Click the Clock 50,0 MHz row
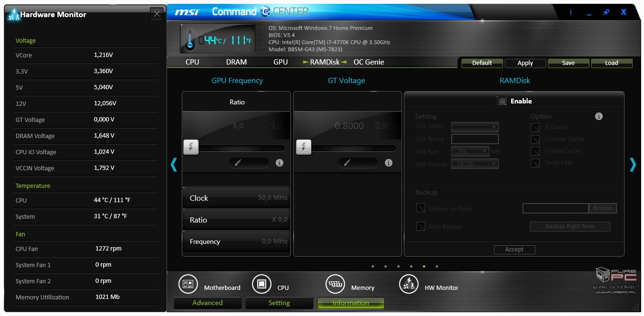Image resolution: width=644 pixels, height=316 pixels. tap(236, 198)
